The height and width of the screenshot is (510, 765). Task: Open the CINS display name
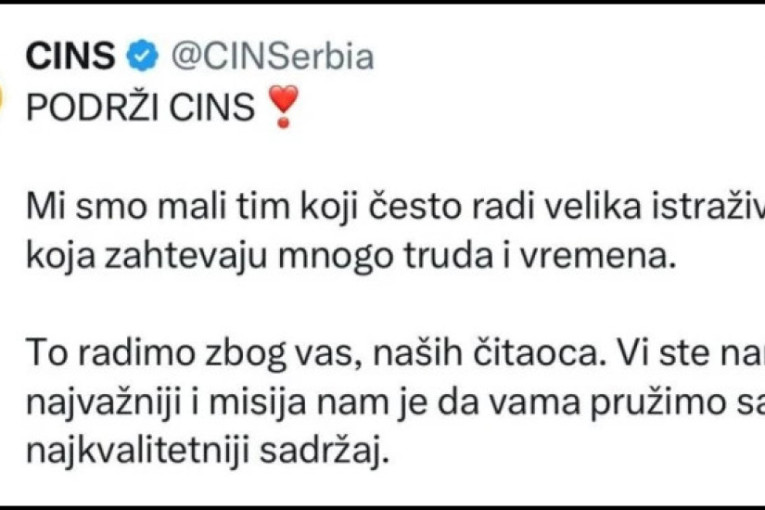(x=70, y=57)
